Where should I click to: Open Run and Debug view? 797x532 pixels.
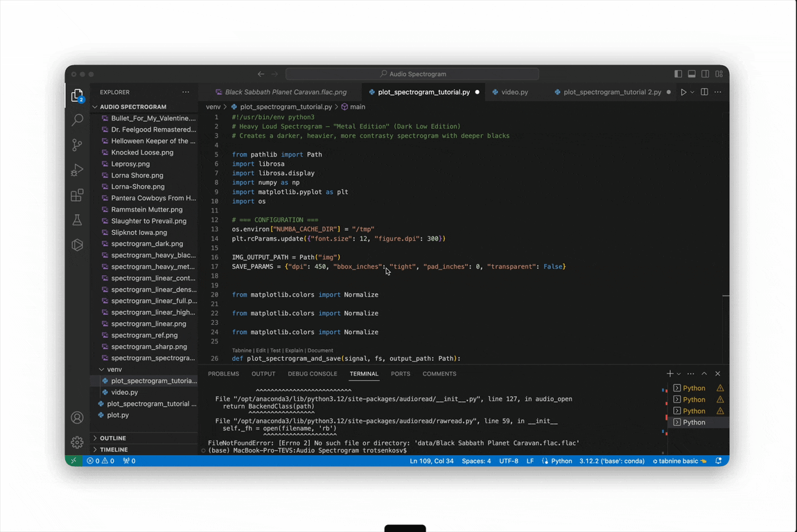pyautogui.click(x=77, y=170)
